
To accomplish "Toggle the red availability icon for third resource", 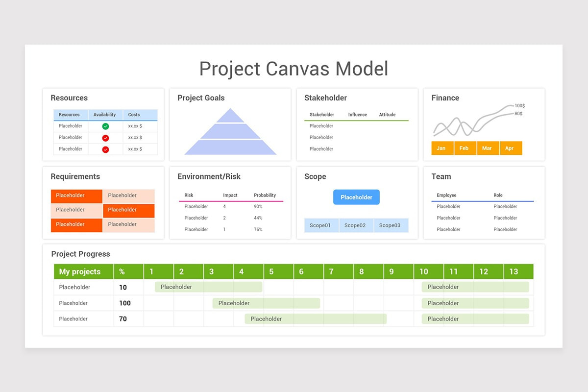I will pos(105,148).
